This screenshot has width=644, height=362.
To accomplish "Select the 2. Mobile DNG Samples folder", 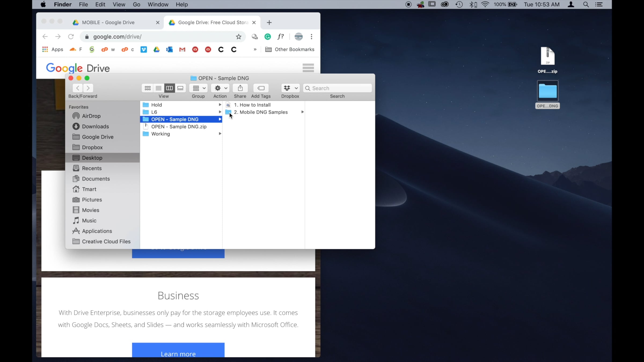I will point(264,112).
